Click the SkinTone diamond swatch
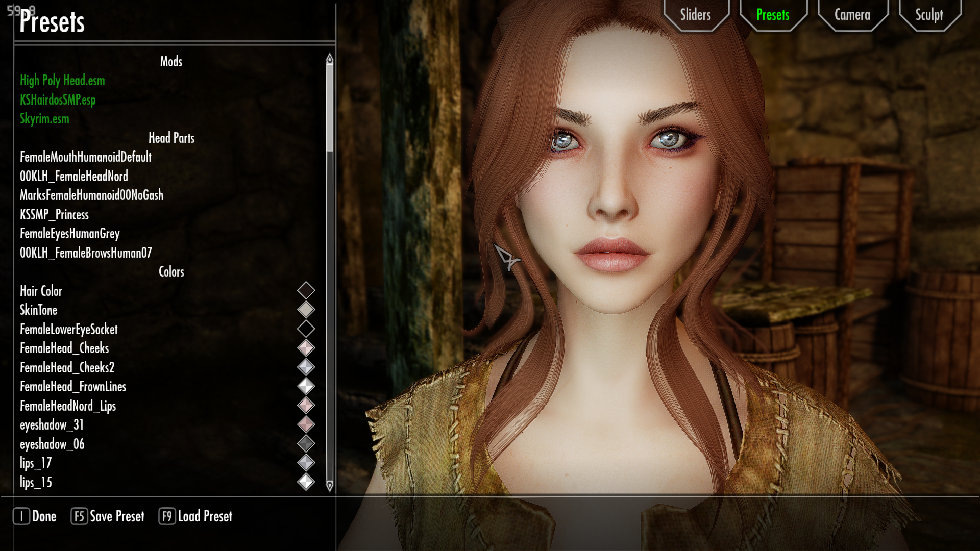 306,310
